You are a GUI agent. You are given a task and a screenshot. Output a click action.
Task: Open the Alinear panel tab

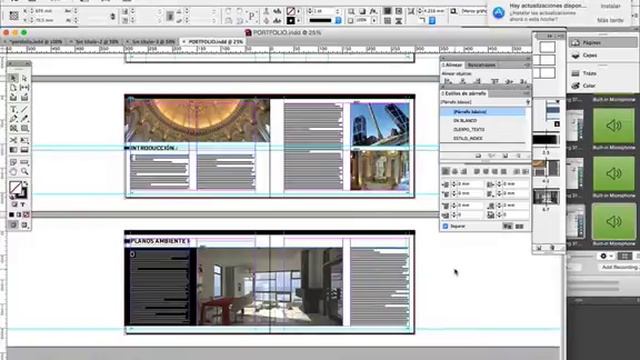(452, 65)
